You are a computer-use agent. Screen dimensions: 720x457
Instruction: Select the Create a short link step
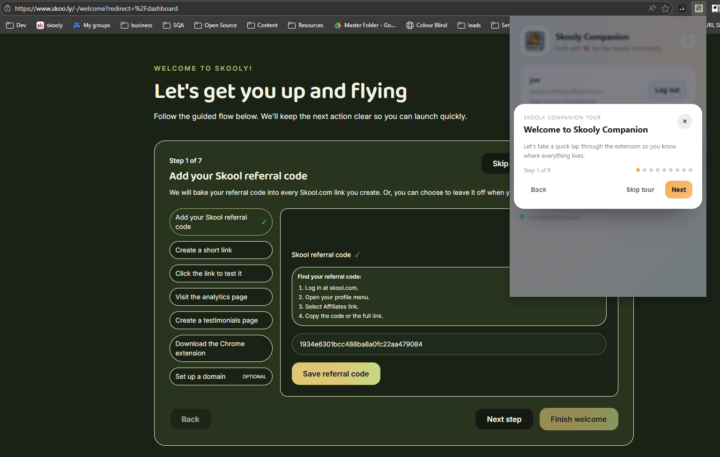(x=220, y=250)
